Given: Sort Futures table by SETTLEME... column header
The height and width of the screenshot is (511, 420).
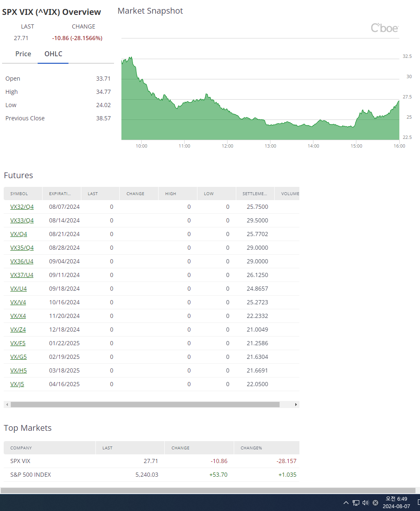Looking at the screenshot, I should click(255, 193).
